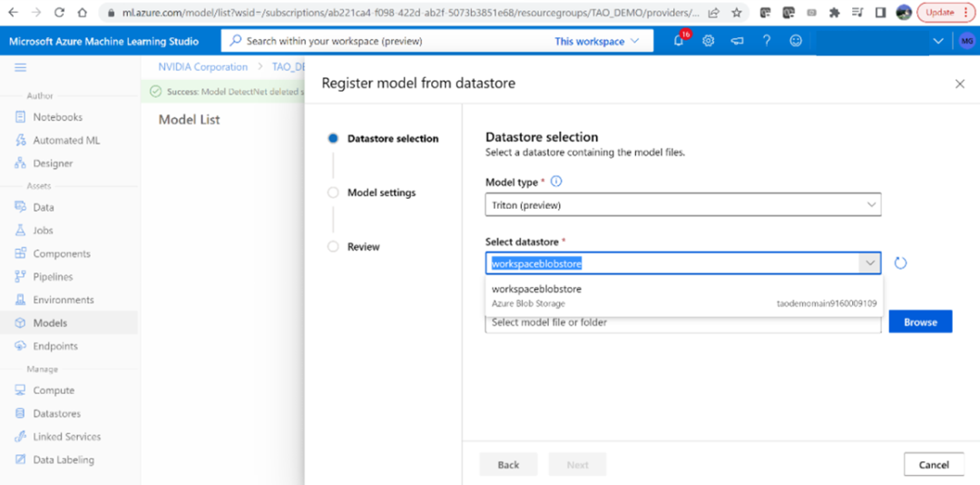Screen dimensions: 980x485
Task: Bookmark this page with star icon
Action: pyautogui.click(x=736, y=12)
